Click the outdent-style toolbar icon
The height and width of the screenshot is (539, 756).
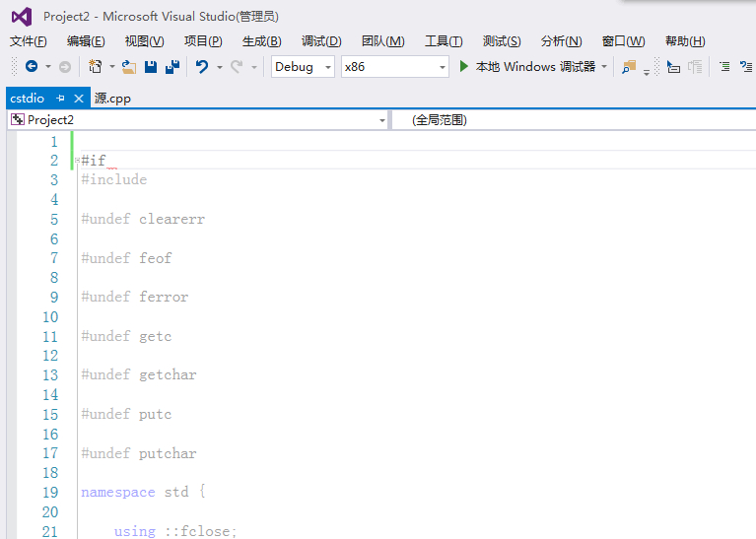point(673,67)
